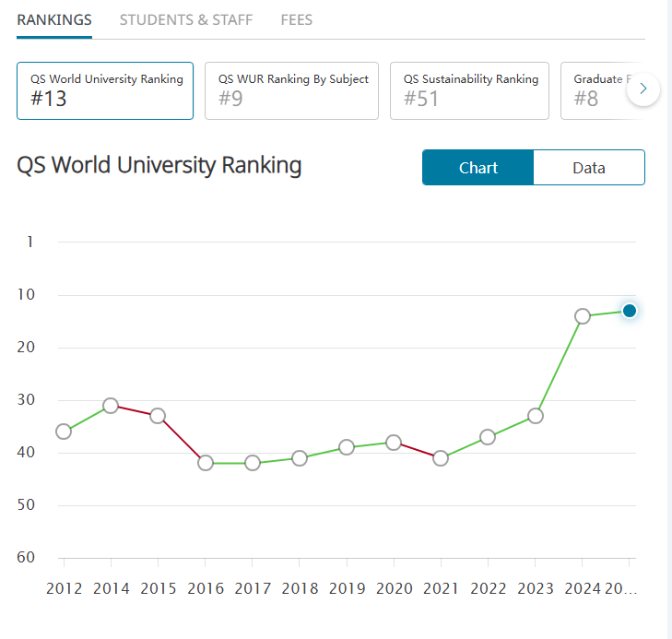672x639 pixels.
Task: Click the 2014 data point on chart
Action: 111,406
